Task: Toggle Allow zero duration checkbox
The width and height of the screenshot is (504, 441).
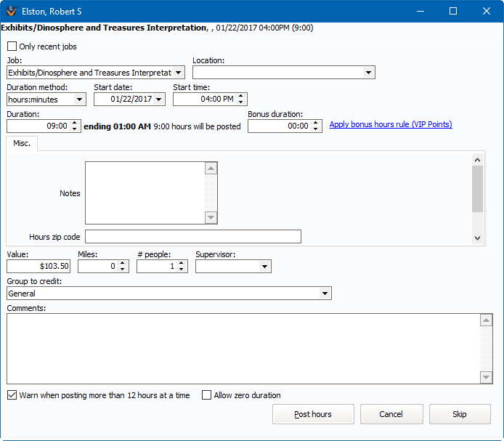Action: 206,395
